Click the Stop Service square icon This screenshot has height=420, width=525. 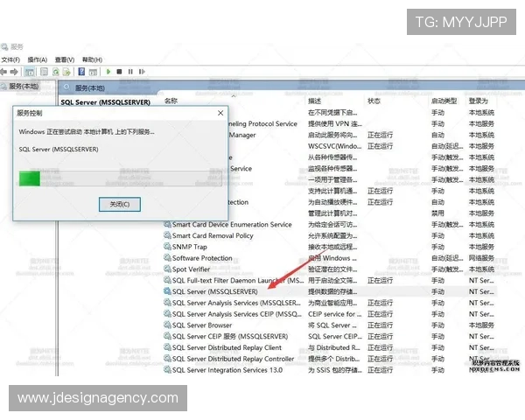[x=119, y=72]
